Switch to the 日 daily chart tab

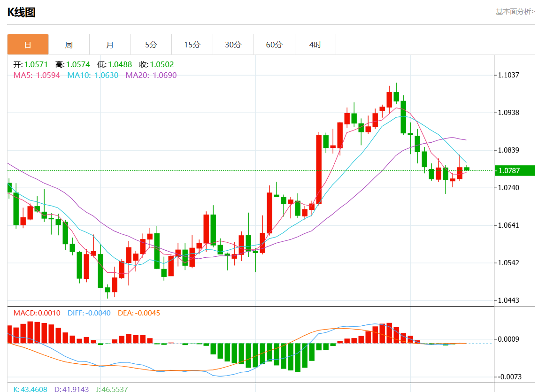point(28,45)
